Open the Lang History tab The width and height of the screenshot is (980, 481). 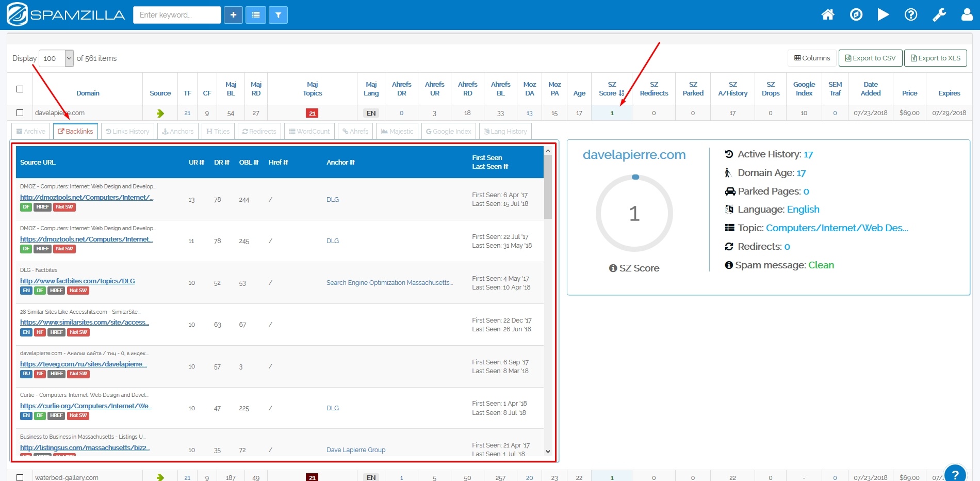[505, 132]
